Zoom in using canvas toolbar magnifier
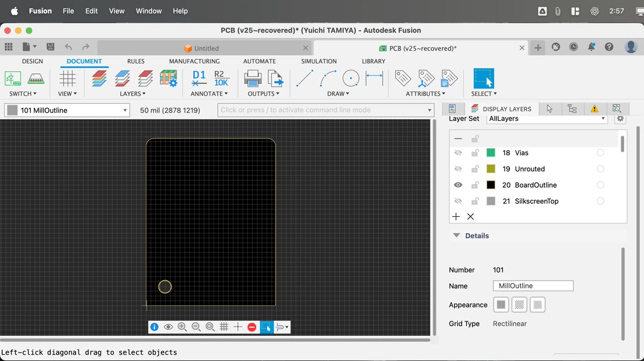This screenshot has width=644, height=361. point(182,327)
